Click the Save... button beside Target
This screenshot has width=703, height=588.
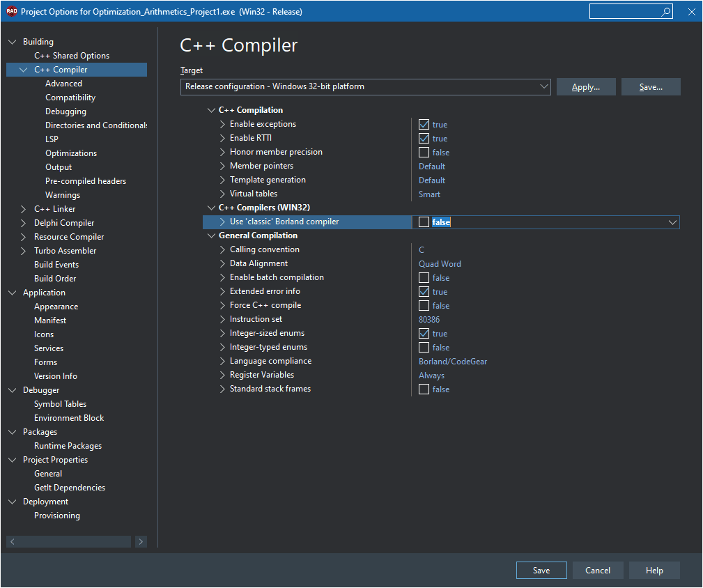pyautogui.click(x=651, y=87)
